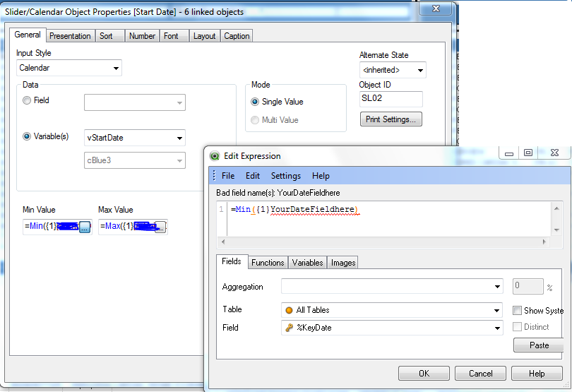
Task: Open the Edit menu
Action: click(252, 176)
